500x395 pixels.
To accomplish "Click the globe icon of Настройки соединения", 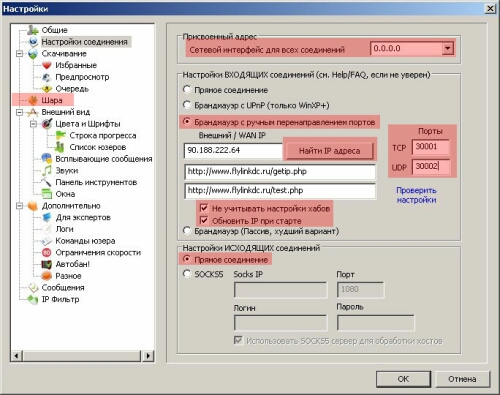I will coord(33,42).
